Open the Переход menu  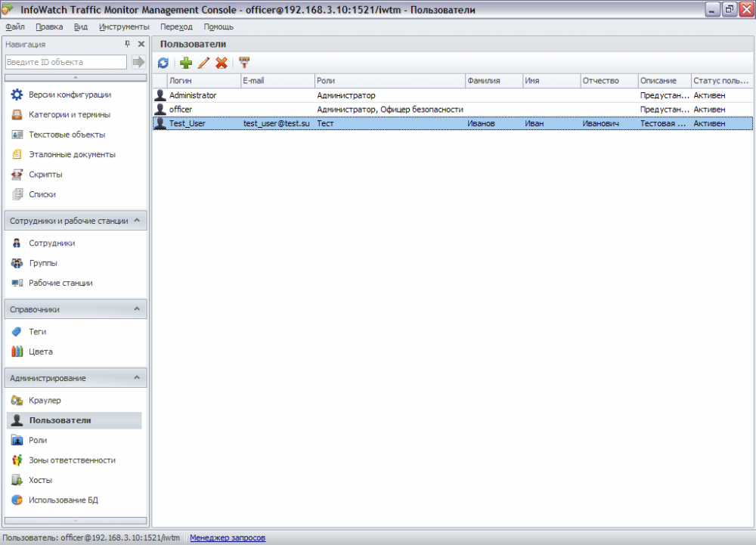tap(176, 27)
